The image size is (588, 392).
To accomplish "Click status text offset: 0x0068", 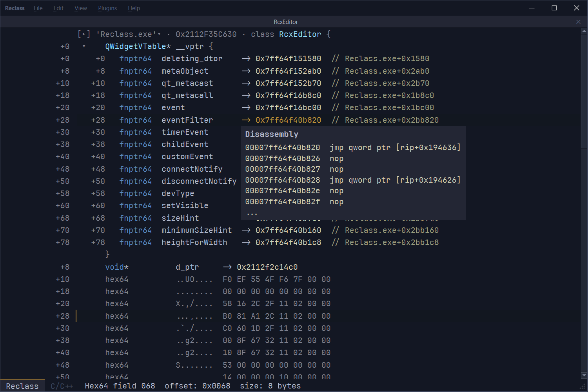I will point(198,386).
